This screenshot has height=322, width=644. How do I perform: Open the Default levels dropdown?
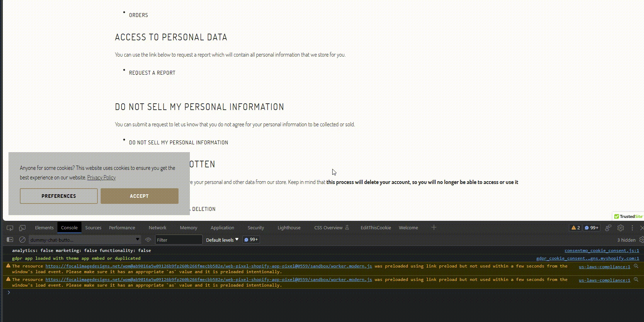222,240
